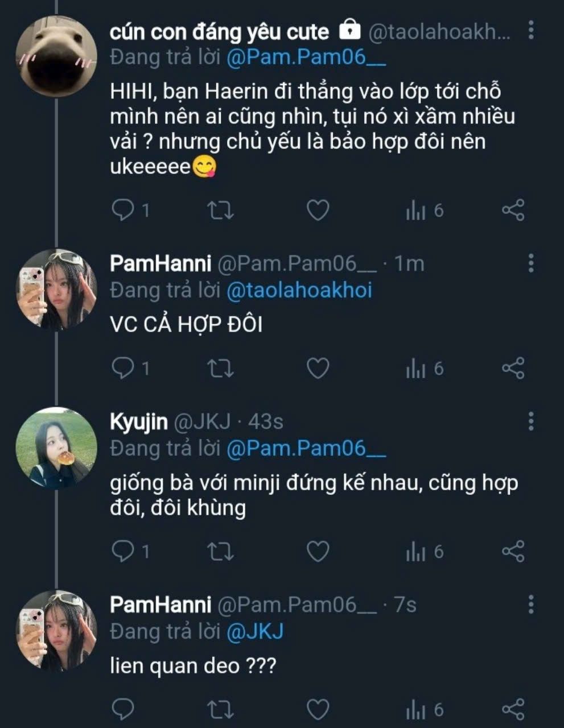The image size is (564, 728).
Task: Open Kyujin's profile picture
Action: pyautogui.click(x=56, y=448)
